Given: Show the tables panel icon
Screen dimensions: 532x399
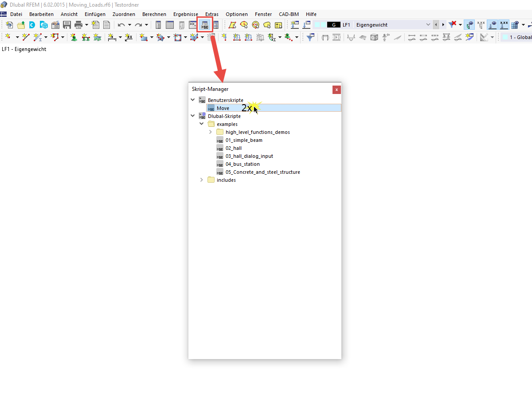Looking at the screenshot, I should pyautogui.click(x=170, y=25).
